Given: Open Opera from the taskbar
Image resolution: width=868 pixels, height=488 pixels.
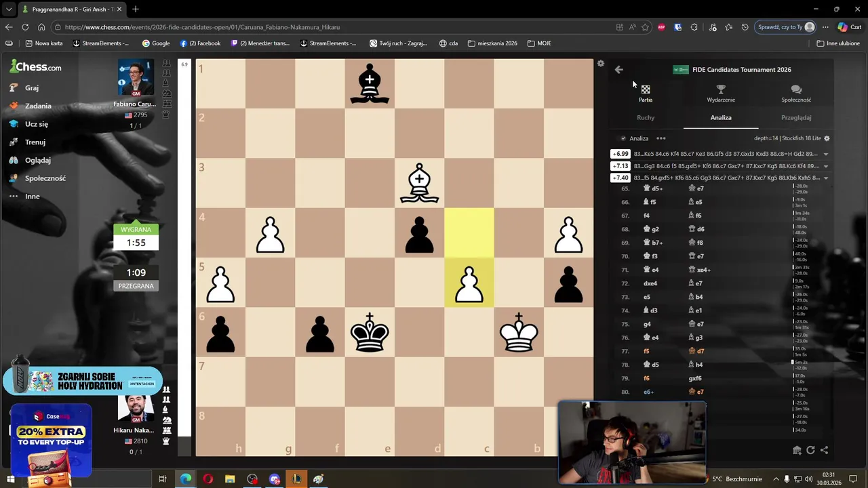Looking at the screenshot, I should point(208,479).
